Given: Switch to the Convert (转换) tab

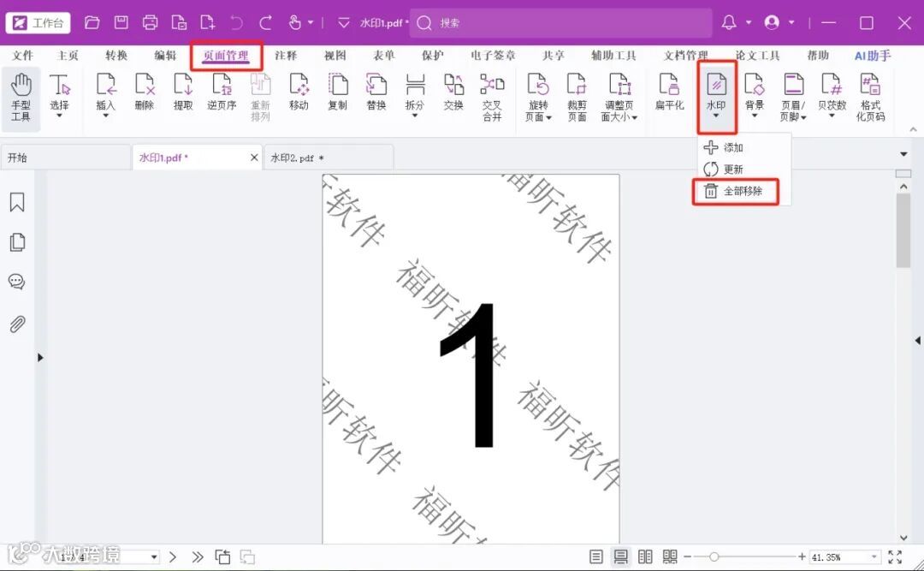Looking at the screenshot, I should [116, 56].
